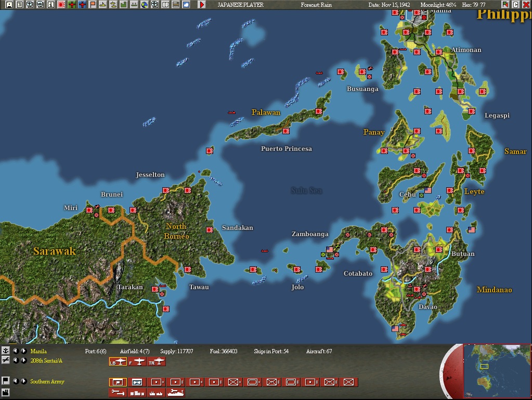532x400 pixels.
Task: Click the JAPANESE PLAYER label
Action: (241, 5)
